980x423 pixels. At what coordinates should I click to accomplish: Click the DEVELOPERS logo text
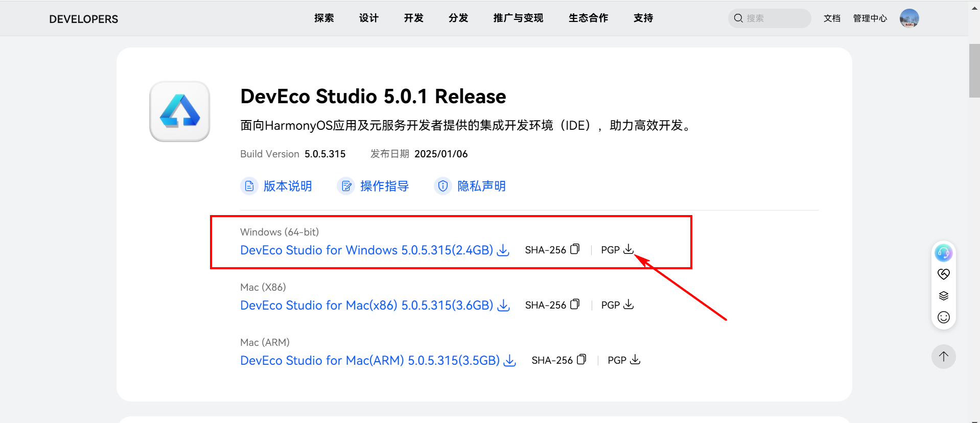click(x=83, y=19)
